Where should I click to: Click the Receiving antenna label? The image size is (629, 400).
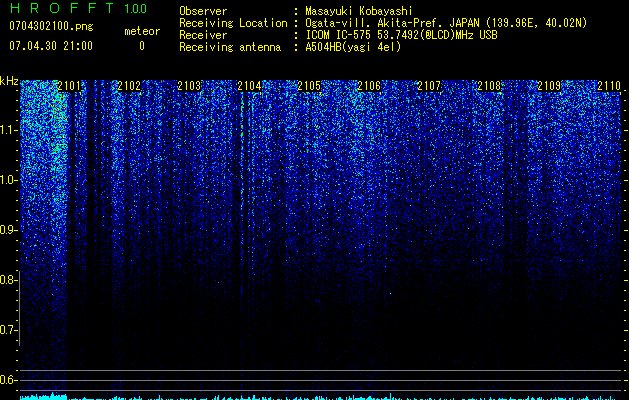click(230, 47)
